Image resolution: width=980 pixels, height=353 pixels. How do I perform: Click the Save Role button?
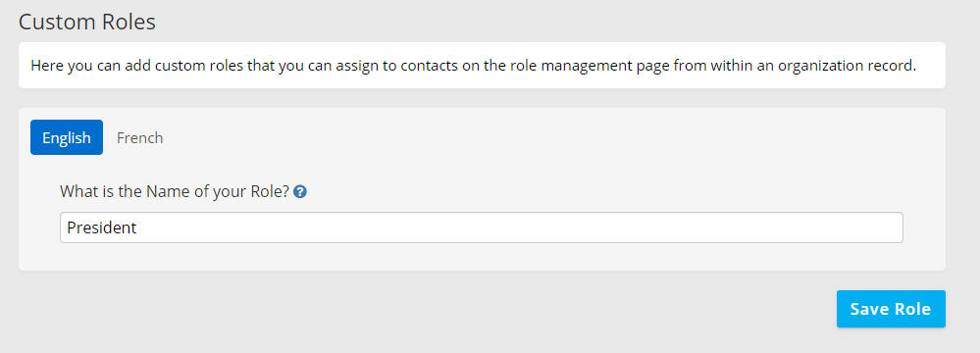tap(891, 309)
